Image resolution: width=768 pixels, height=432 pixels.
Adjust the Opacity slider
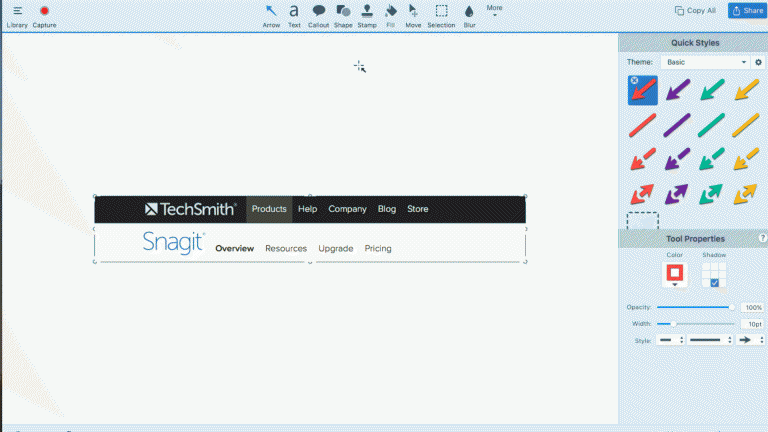[696, 307]
